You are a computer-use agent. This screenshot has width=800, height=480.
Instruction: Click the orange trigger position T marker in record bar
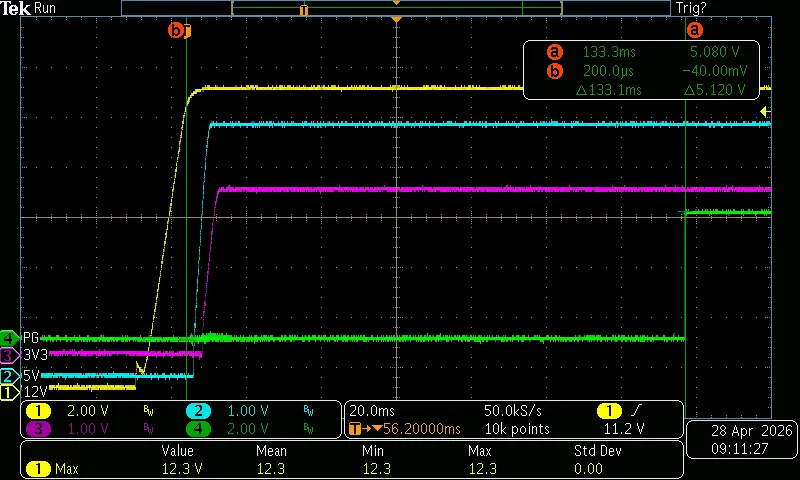click(304, 10)
